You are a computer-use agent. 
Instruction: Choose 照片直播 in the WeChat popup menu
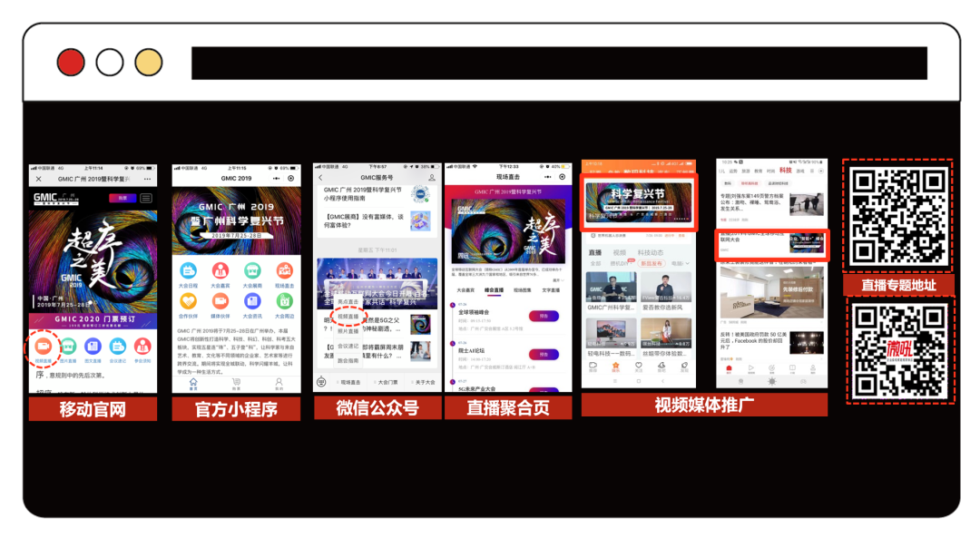348,332
